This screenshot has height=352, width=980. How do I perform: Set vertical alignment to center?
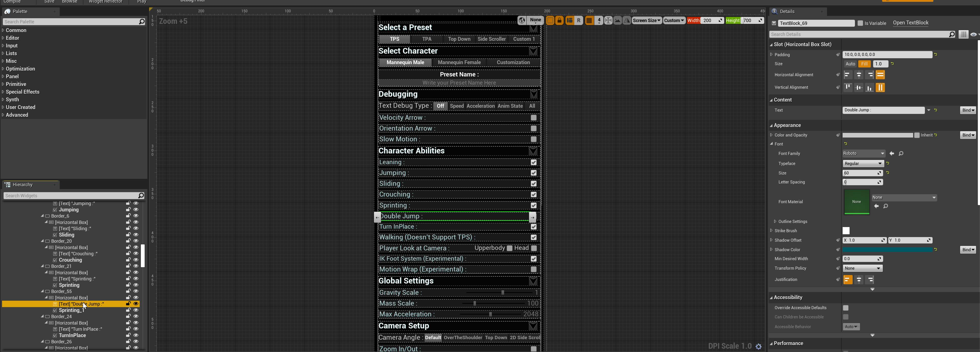(859, 88)
